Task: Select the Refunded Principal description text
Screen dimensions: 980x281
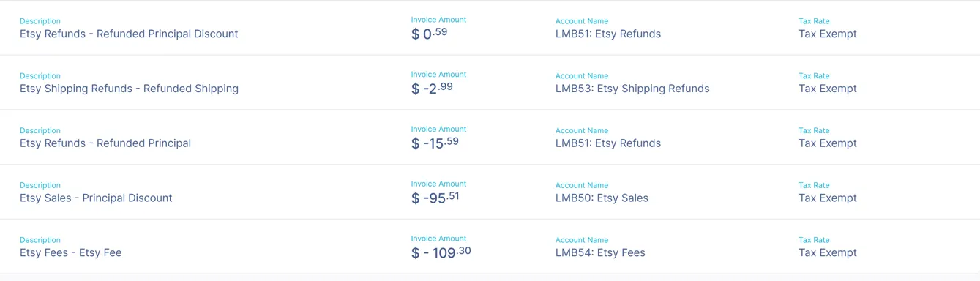Action: [x=105, y=143]
